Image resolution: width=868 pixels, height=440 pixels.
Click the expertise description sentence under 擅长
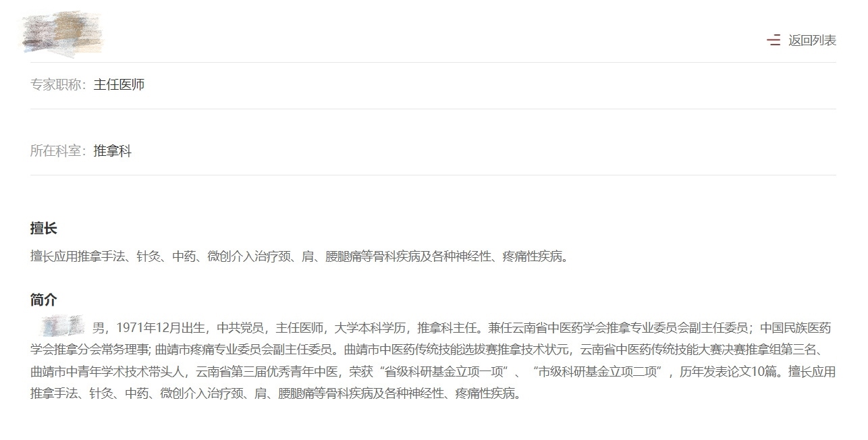[300, 256]
